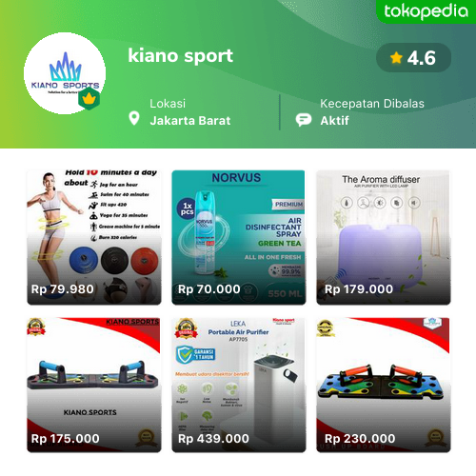
Task: Open the Aroma diffuser product
Action: click(384, 237)
